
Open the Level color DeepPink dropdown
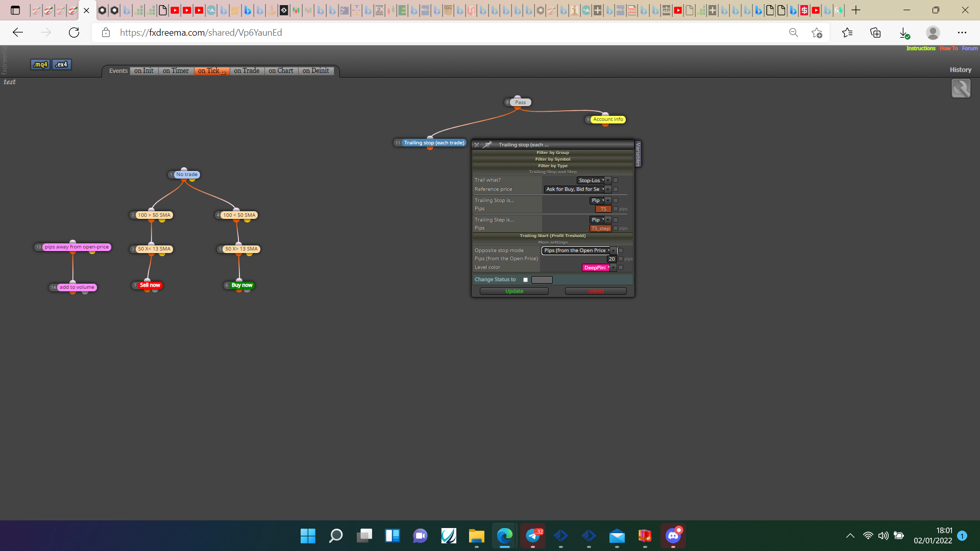[599, 268]
